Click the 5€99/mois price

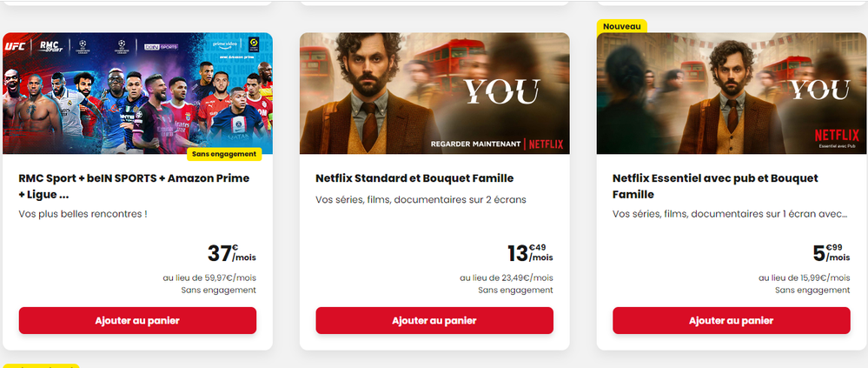(831, 253)
